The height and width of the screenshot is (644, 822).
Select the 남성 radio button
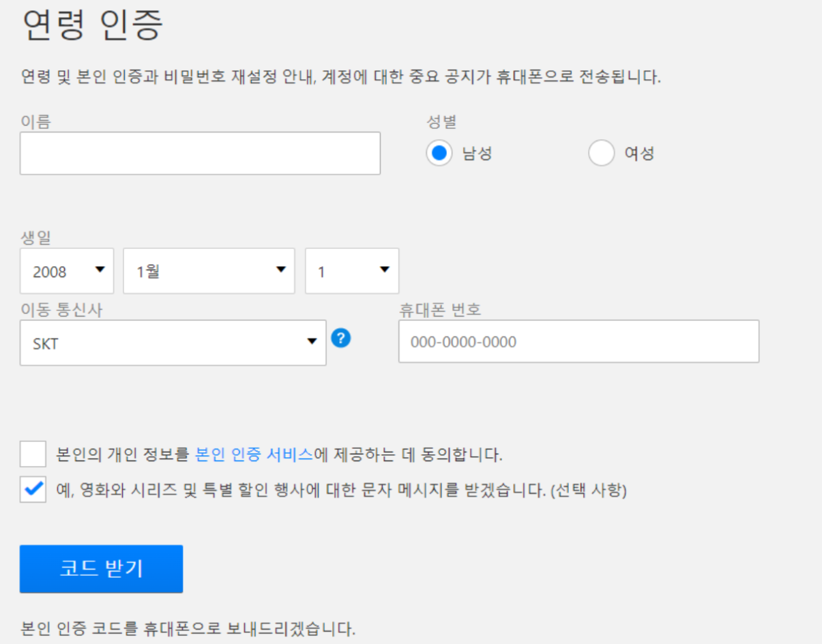pos(439,153)
